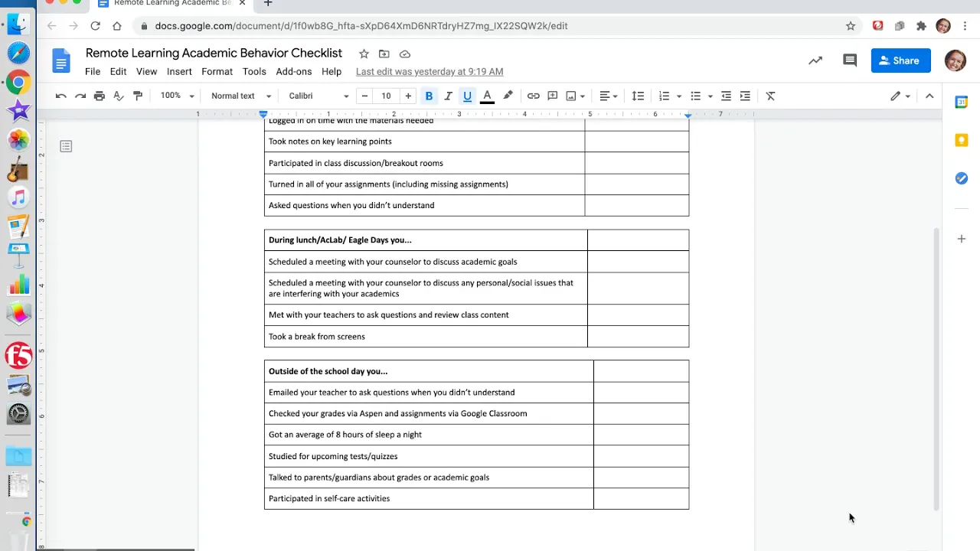The image size is (980, 551).
Task: Open the comment history
Action: [x=850, y=60]
